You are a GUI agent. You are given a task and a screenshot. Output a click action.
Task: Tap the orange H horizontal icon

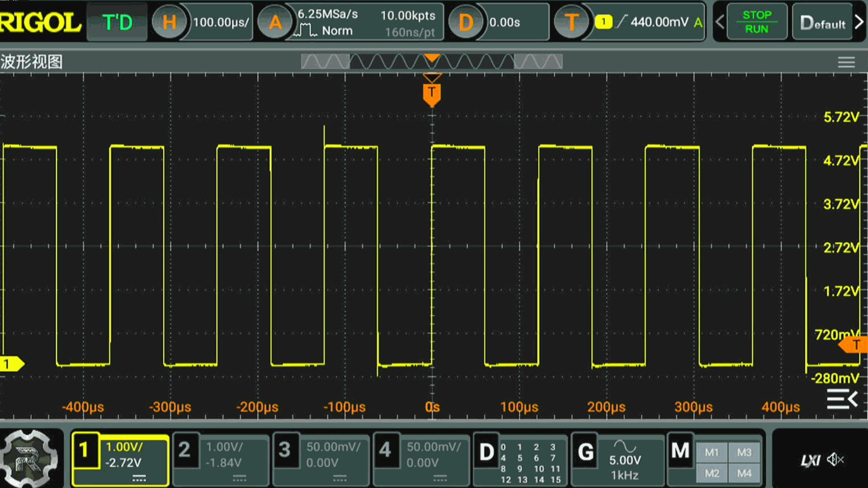(169, 22)
